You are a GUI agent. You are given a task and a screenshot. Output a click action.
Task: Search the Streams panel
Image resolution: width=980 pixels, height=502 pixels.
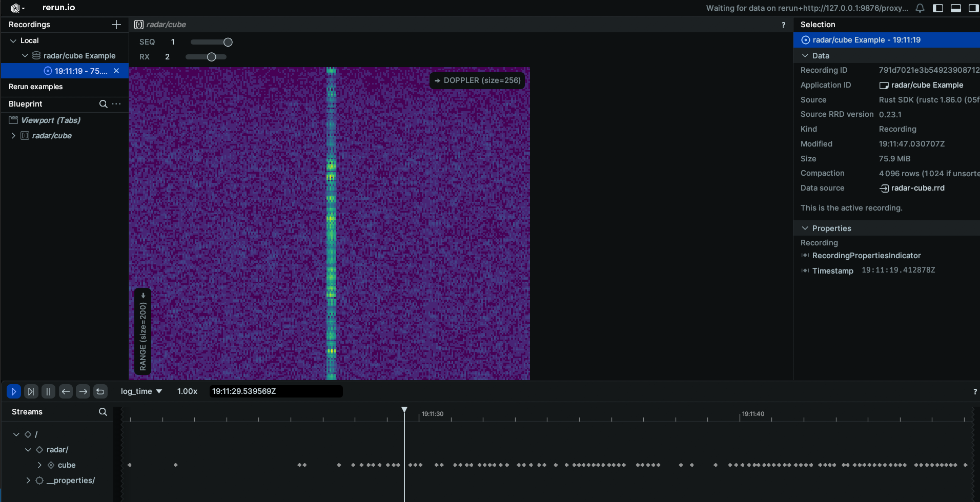103,412
